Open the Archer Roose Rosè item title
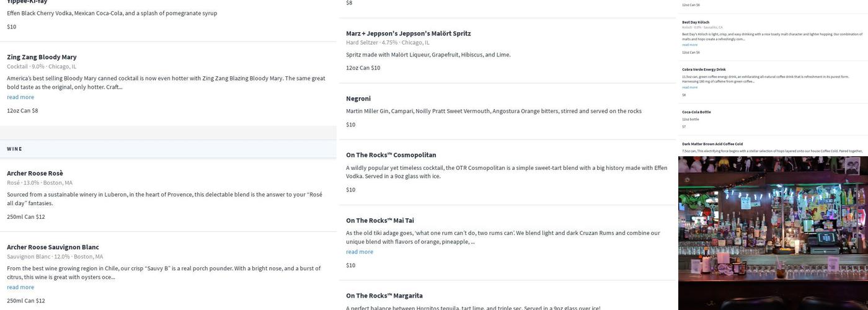 (35, 173)
